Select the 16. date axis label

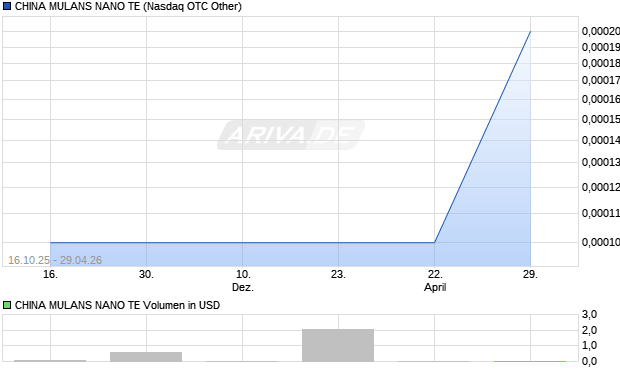[50, 274]
